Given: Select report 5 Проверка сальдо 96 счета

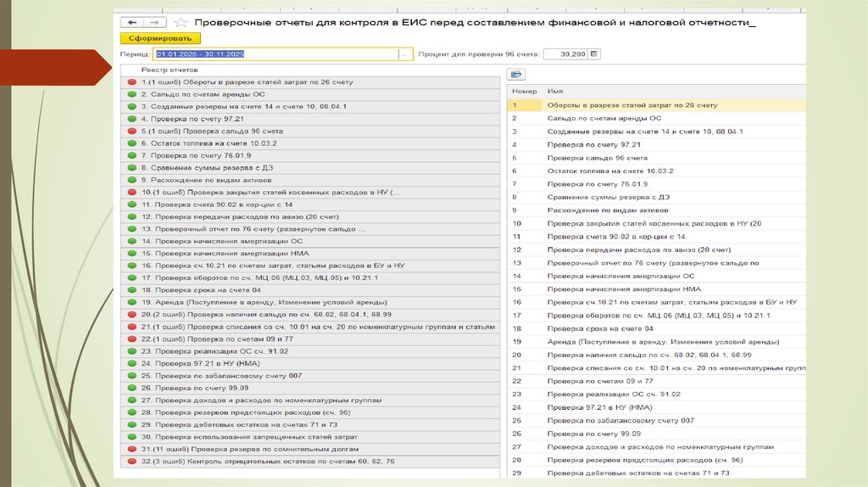Looking at the screenshot, I should (x=310, y=132).
